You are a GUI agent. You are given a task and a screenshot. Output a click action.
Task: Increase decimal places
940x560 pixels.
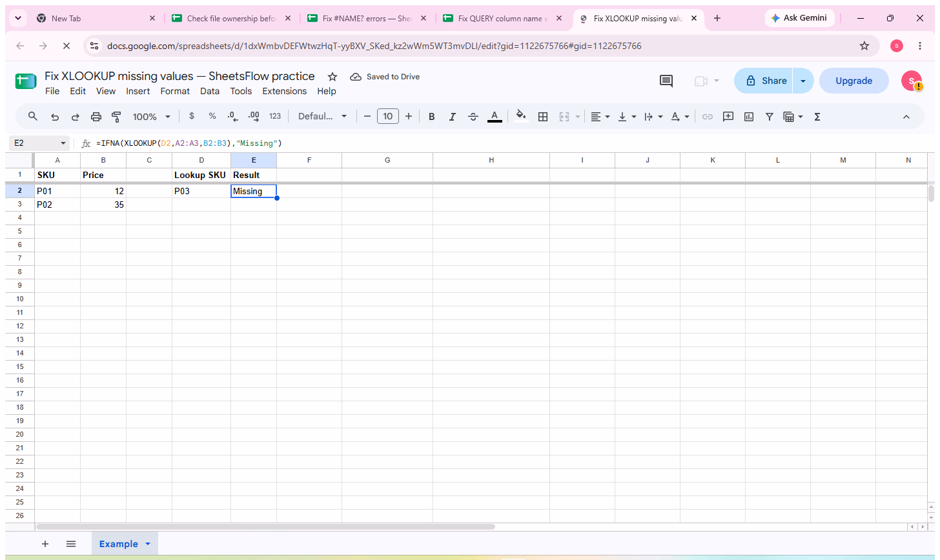(x=254, y=116)
